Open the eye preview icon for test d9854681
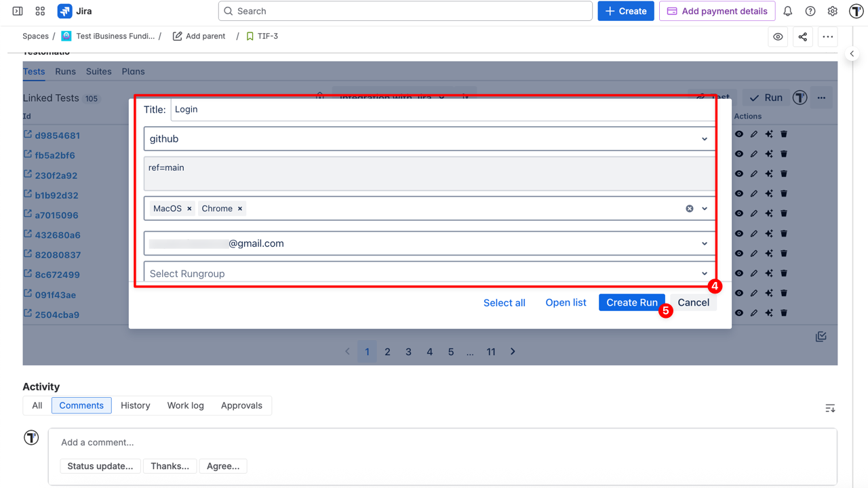 tap(738, 134)
